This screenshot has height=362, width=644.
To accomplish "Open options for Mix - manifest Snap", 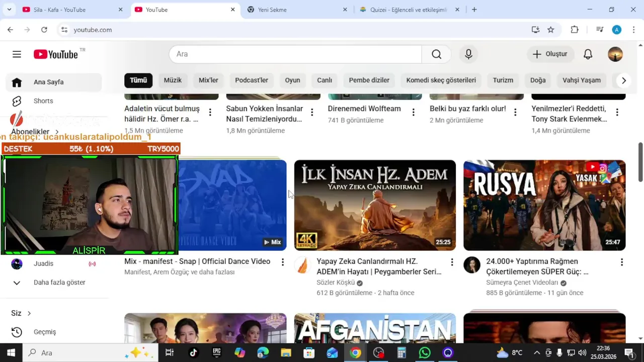I will [283, 262].
